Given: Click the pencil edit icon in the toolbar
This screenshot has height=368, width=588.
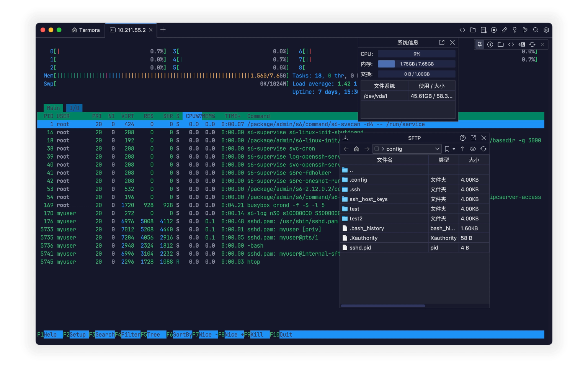Looking at the screenshot, I should [504, 30].
